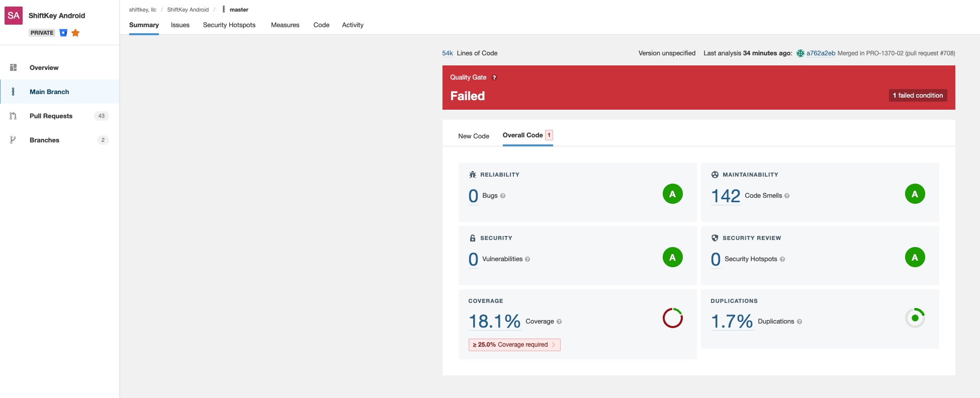Click the shield icon beside SECURITY REVIEW
Screen dimensions: 980x398
pos(715,238)
